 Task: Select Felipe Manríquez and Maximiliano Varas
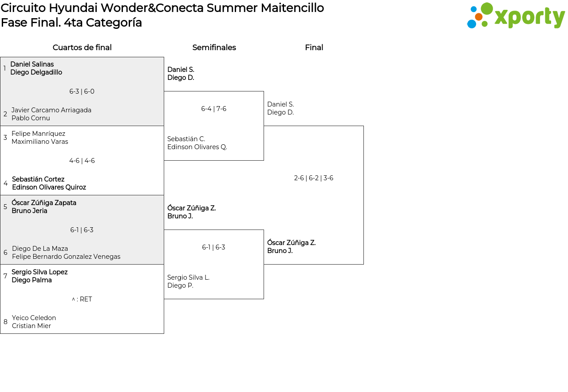[39, 138]
